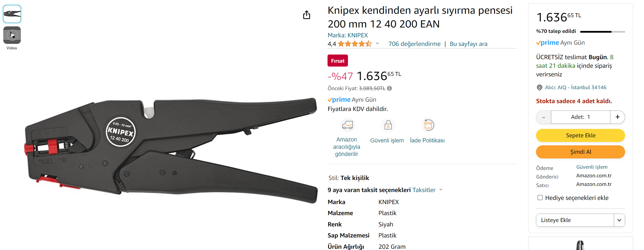Viewport: 644px width, 250px height.
Task: Expand the Taksitler installment options
Action: coord(427,190)
